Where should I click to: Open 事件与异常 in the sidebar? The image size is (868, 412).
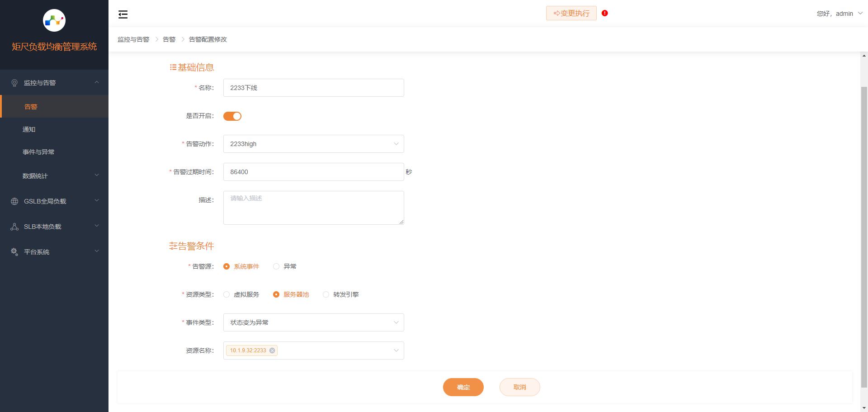[x=38, y=152]
